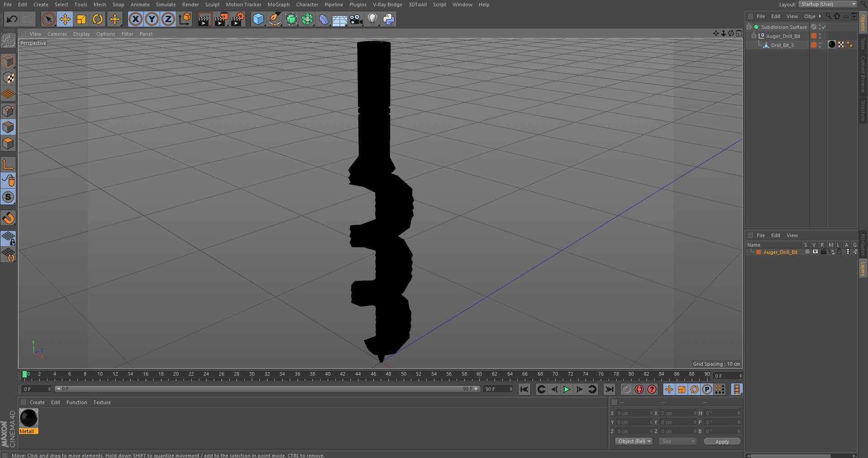Open the MoGraph Array generator icon
This screenshot has height=458, width=868.
tap(307, 19)
